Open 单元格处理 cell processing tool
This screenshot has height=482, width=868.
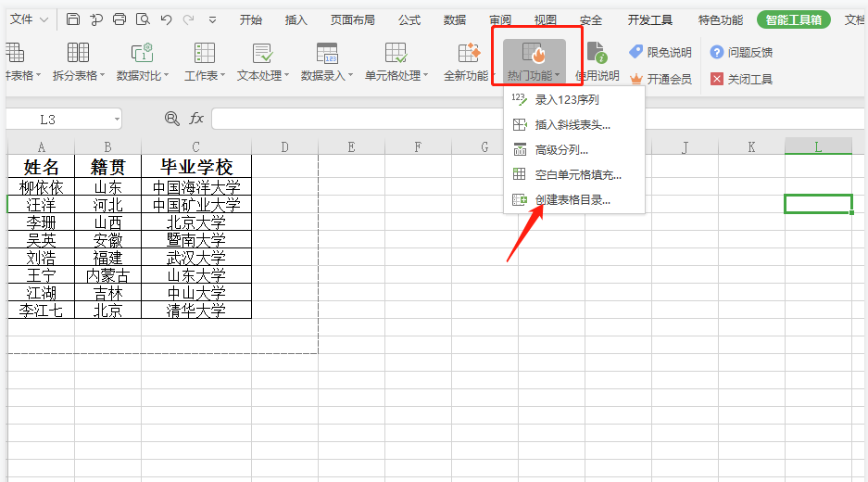(x=396, y=61)
